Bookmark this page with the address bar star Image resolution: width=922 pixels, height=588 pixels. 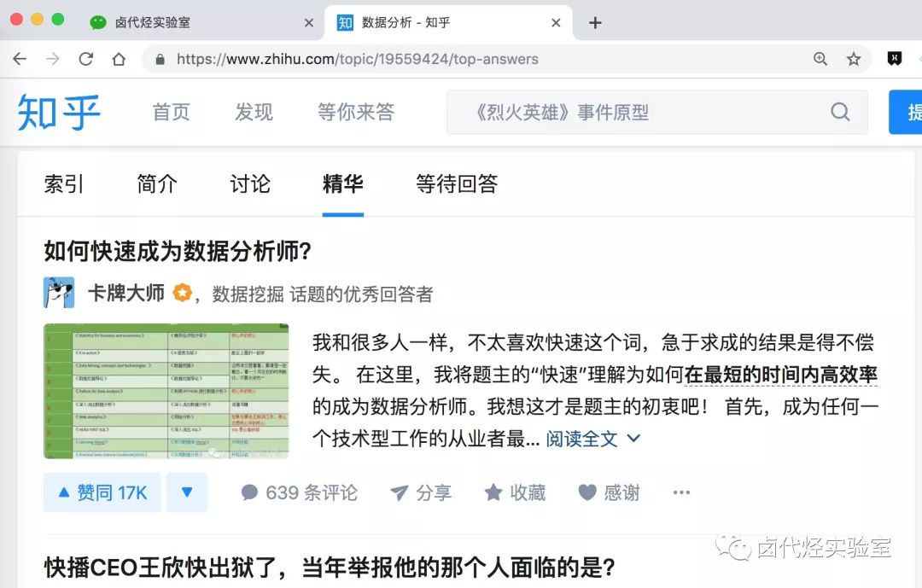tap(854, 59)
